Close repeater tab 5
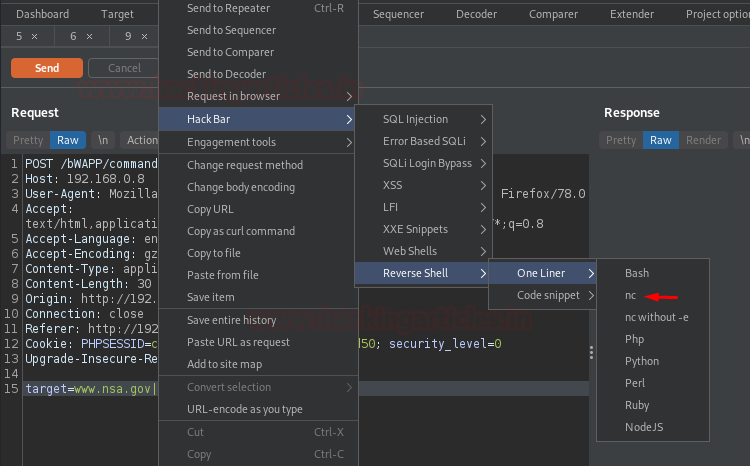Viewport: 750px width, 466px height. [34, 36]
